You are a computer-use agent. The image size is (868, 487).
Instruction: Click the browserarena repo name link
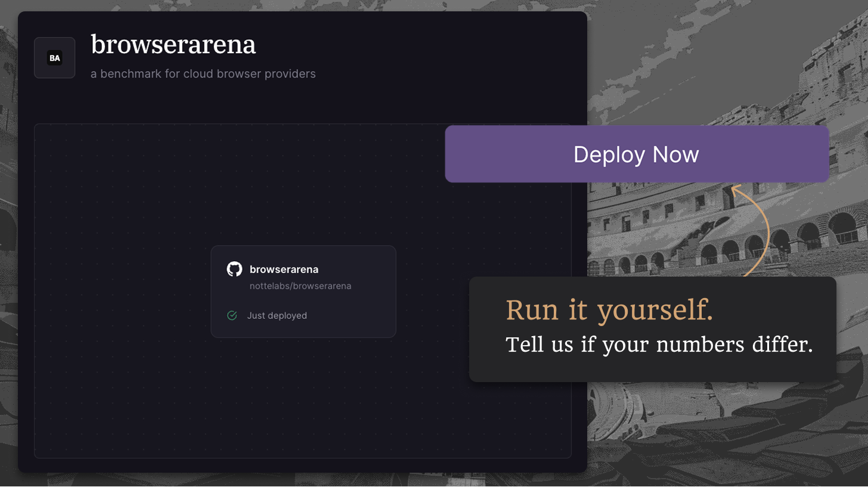point(284,269)
